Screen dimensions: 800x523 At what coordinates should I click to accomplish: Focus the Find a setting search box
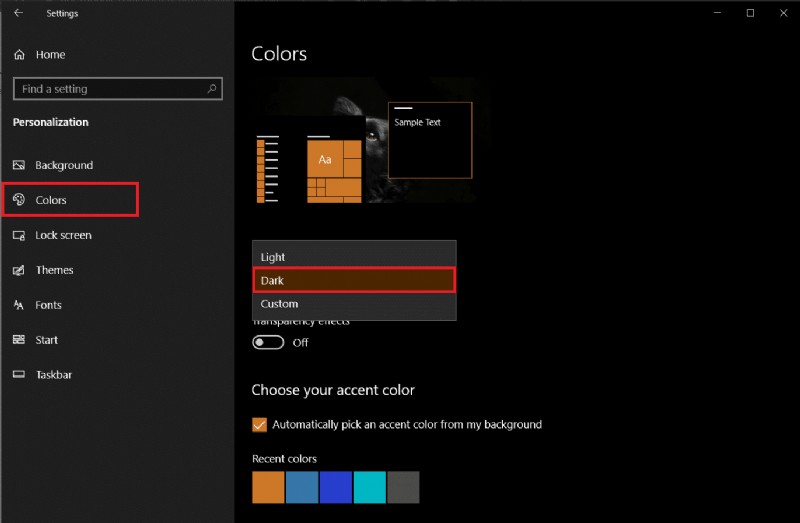click(117, 89)
